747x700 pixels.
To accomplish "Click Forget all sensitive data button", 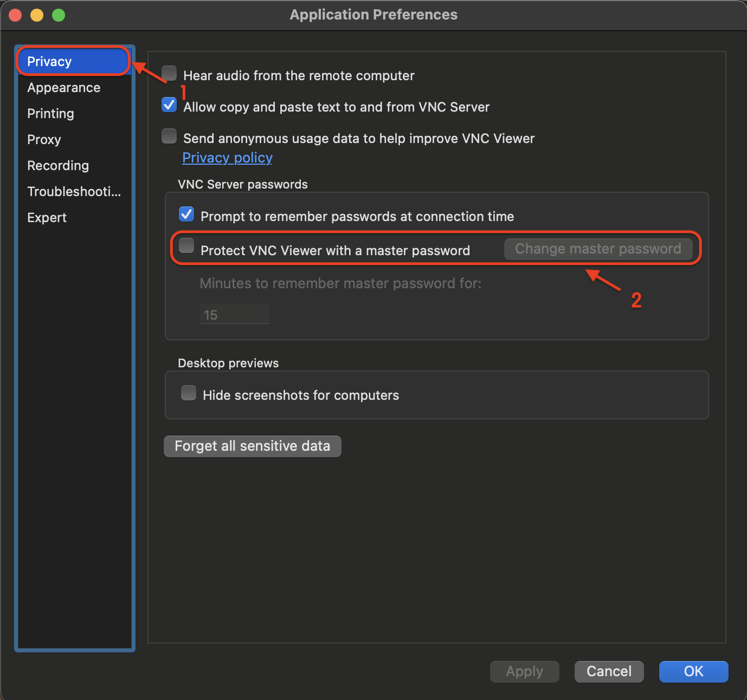I will [252, 446].
